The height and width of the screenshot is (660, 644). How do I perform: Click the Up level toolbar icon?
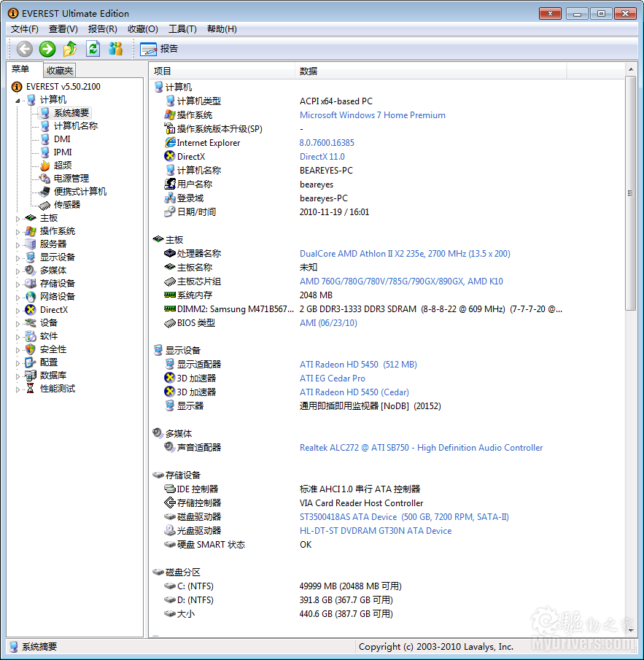coord(70,49)
